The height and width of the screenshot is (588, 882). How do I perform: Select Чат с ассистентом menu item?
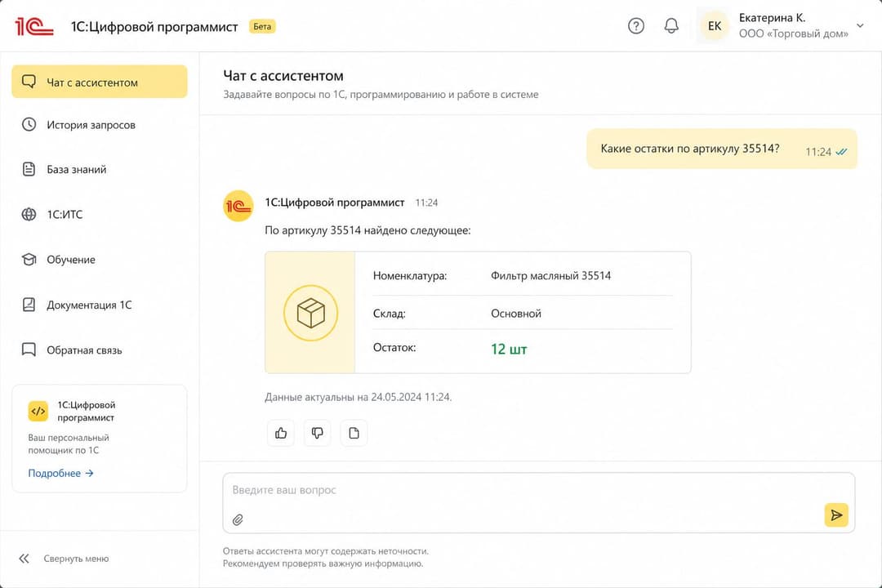click(100, 82)
